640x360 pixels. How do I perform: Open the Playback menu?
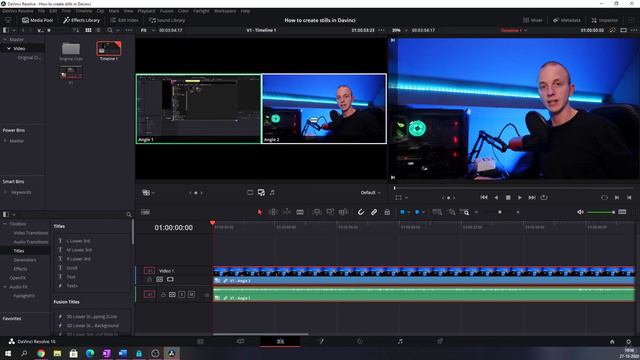[x=146, y=11]
